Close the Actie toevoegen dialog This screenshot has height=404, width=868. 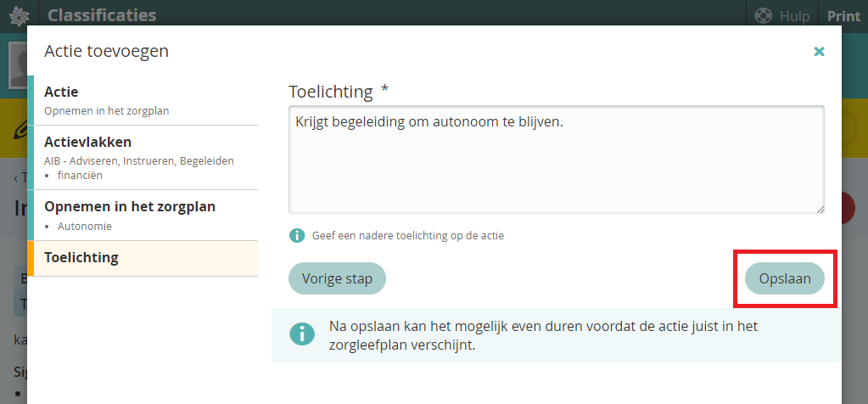tap(819, 52)
